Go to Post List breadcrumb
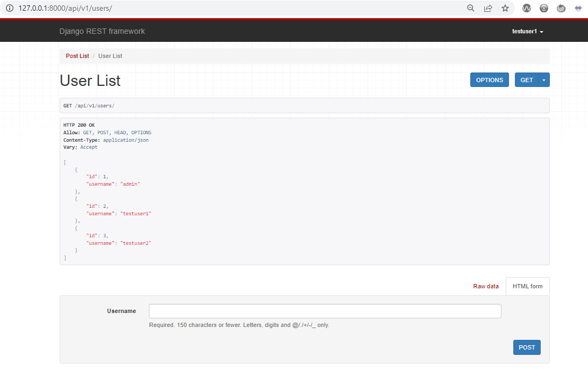 77,56
